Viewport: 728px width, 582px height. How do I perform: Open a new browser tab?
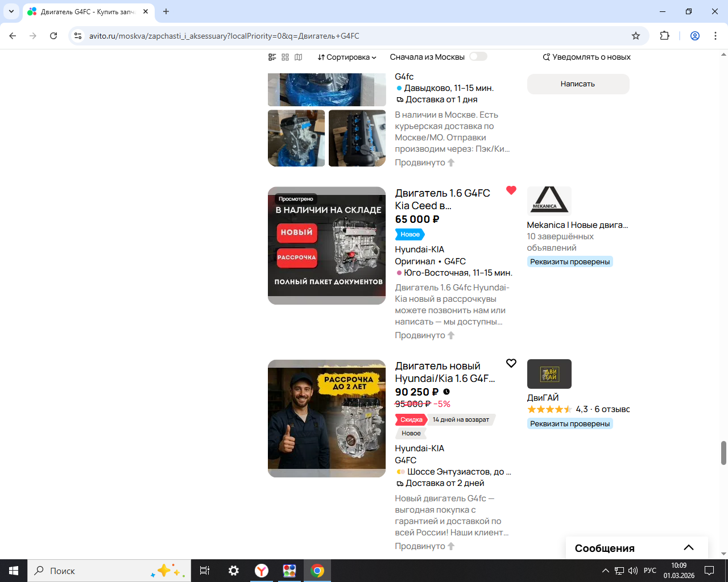(x=166, y=11)
